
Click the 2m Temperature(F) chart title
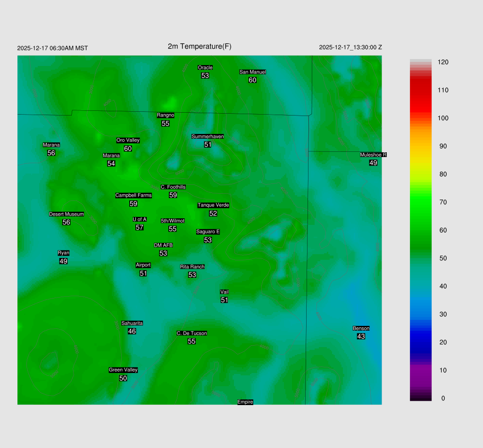click(200, 46)
